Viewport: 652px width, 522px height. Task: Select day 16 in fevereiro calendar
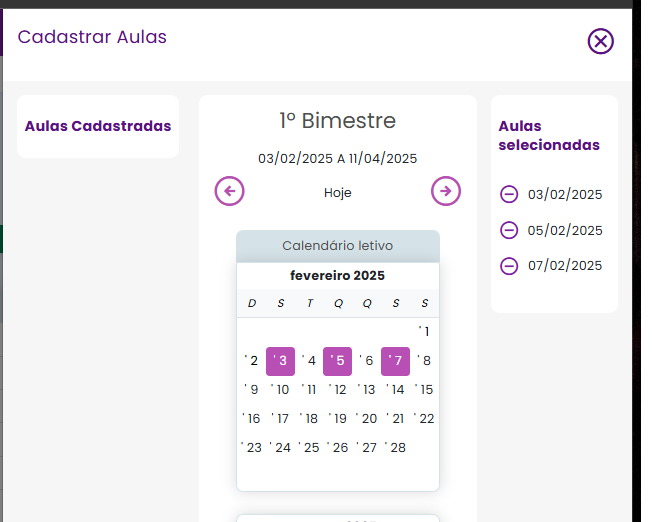(251, 419)
